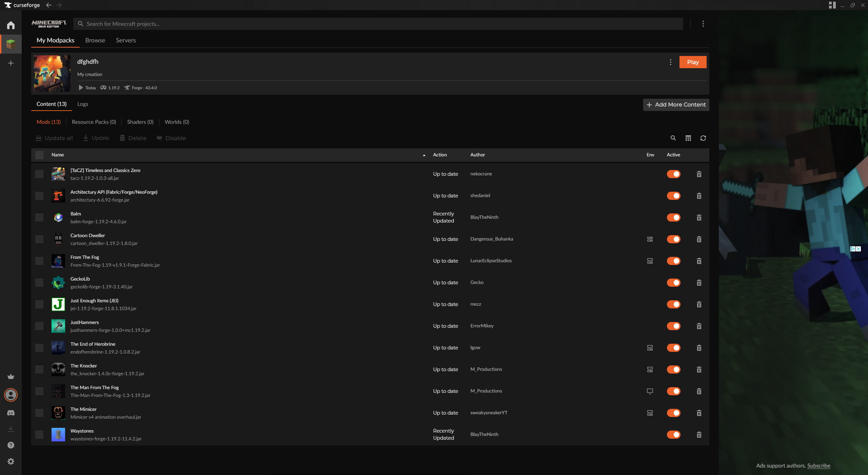Toggle the Just Enough Items active switch

click(x=673, y=304)
